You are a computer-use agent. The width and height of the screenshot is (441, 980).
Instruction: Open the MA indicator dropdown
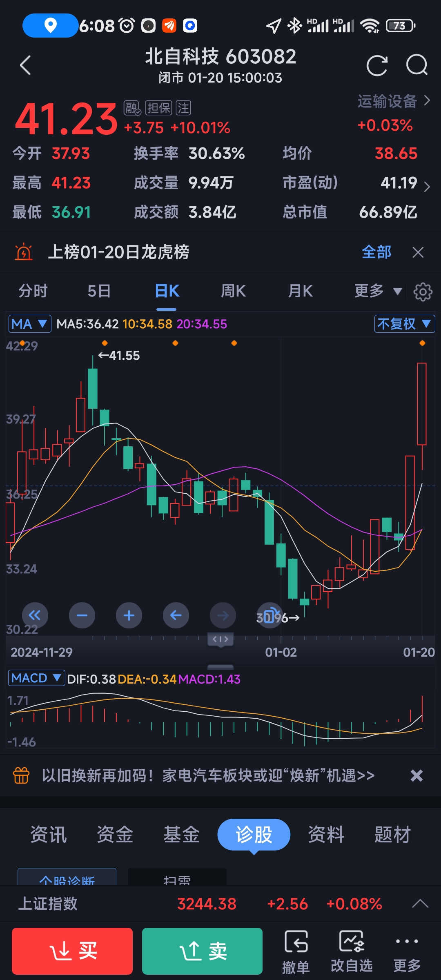click(30, 324)
